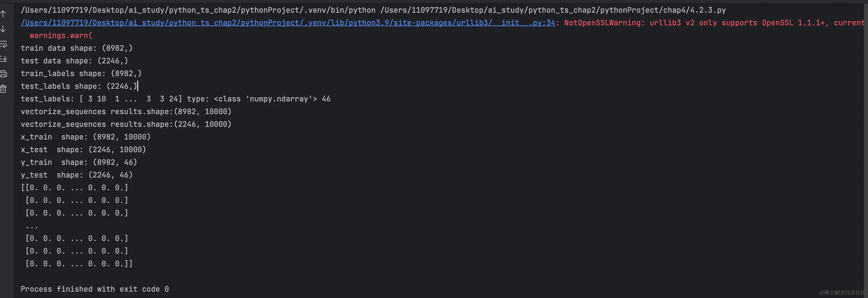
Task: Click the 'train data shape: (8982,)' line
Action: (x=77, y=48)
